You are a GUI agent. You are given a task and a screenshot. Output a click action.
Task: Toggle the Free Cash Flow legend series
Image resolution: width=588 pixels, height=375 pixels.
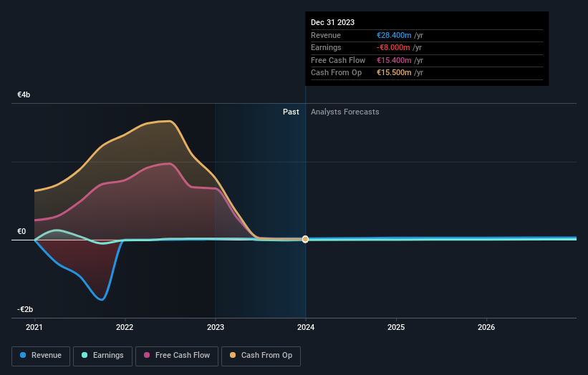[177, 356]
